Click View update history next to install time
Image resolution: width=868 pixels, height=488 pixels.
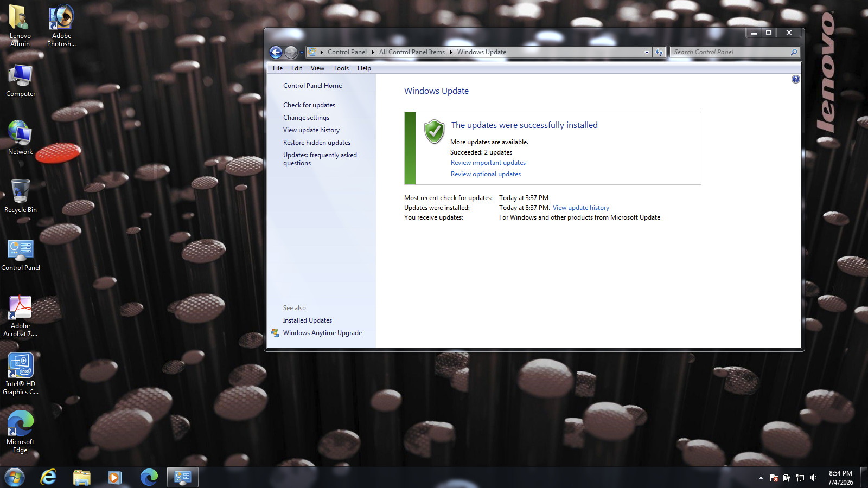coord(581,208)
